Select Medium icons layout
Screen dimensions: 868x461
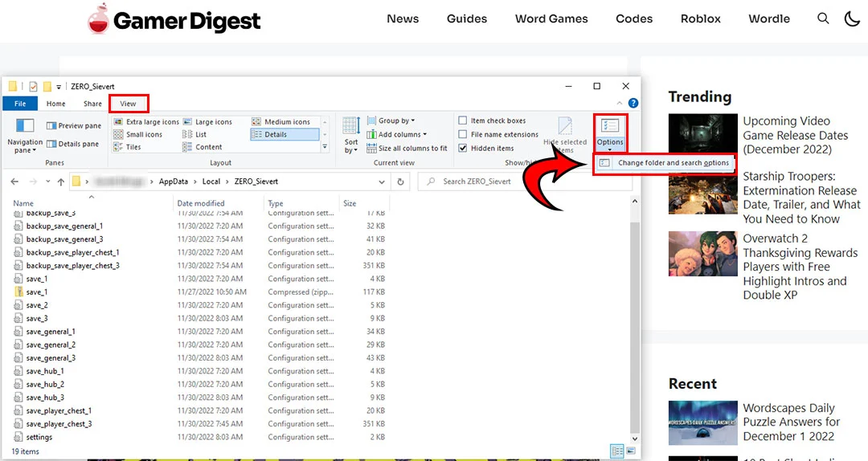(x=281, y=122)
